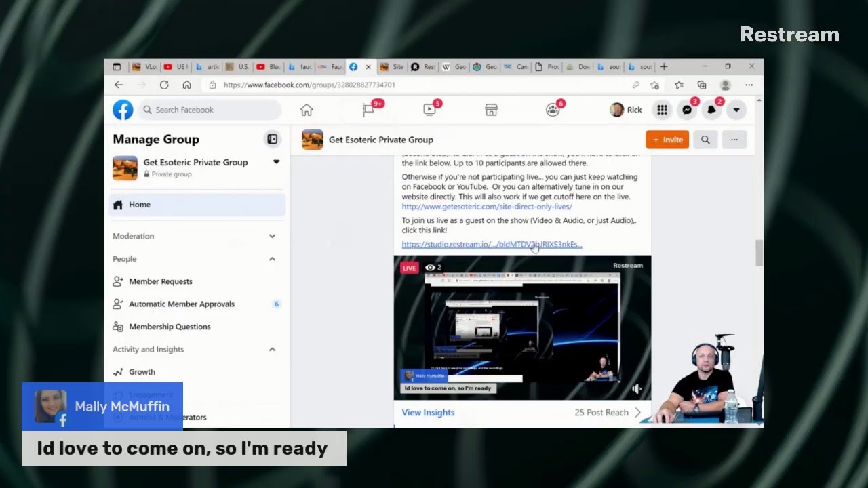Open Facebook account dropdown arrow
868x488 pixels.
pyautogui.click(x=736, y=110)
